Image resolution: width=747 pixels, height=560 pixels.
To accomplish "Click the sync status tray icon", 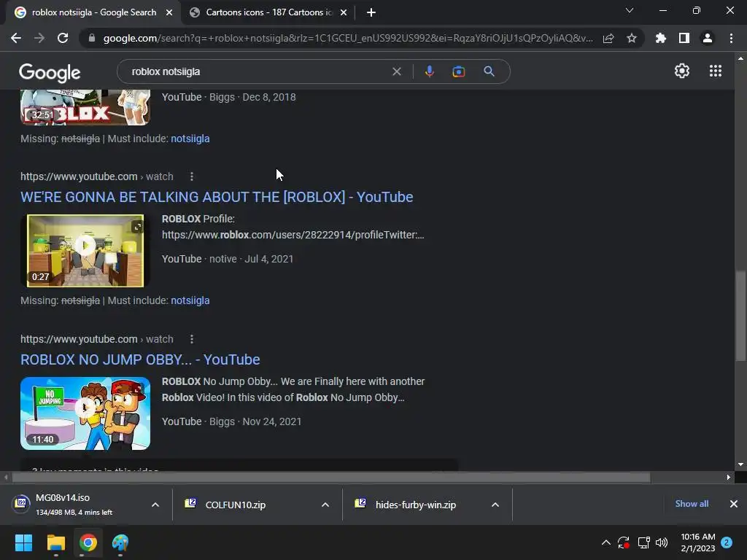I will click(x=624, y=542).
